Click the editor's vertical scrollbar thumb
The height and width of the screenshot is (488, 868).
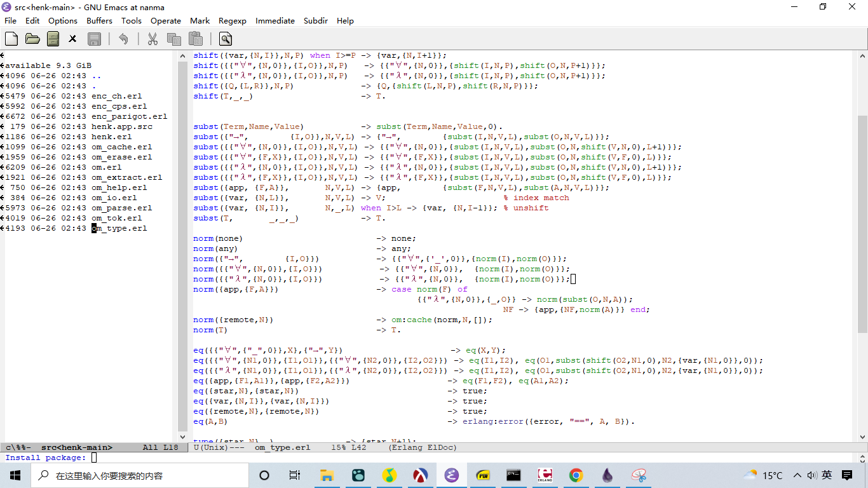862,222
